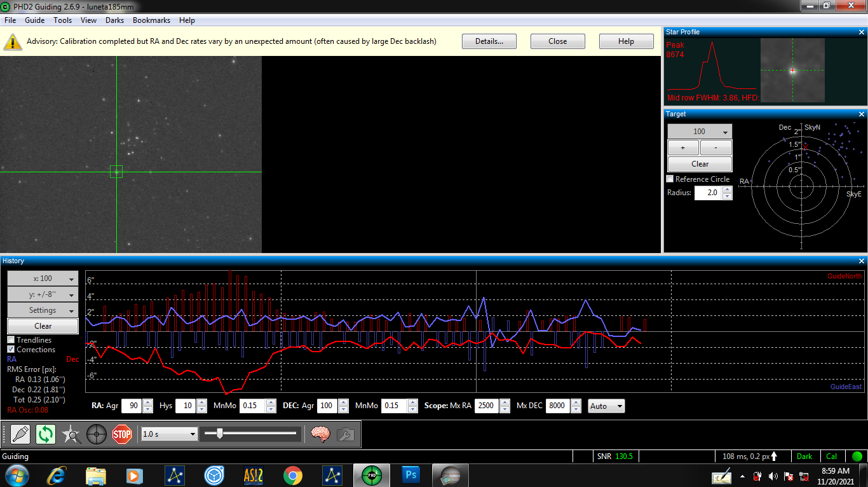Click the RA Agr spinner arrows
Screen dimensions: 868x487
[x=147, y=406]
